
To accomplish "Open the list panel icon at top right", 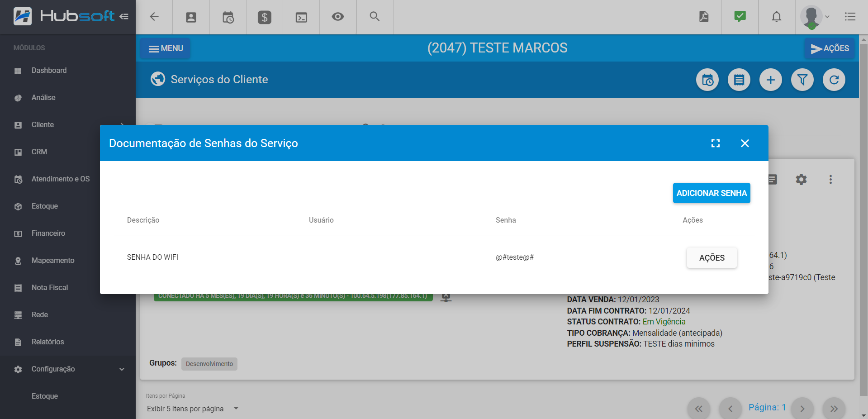I will 850,17.
